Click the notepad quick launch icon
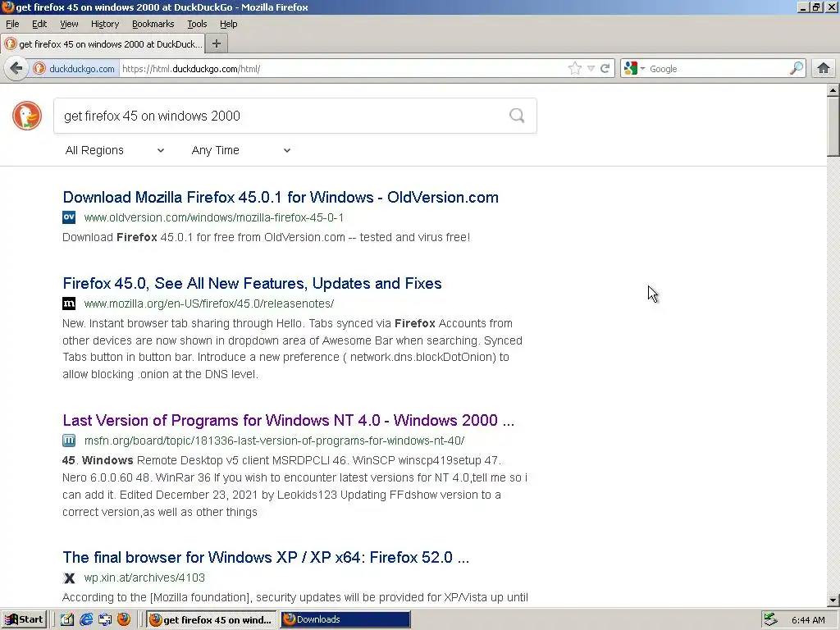840x630 pixels. pyautogui.click(x=66, y=620)
